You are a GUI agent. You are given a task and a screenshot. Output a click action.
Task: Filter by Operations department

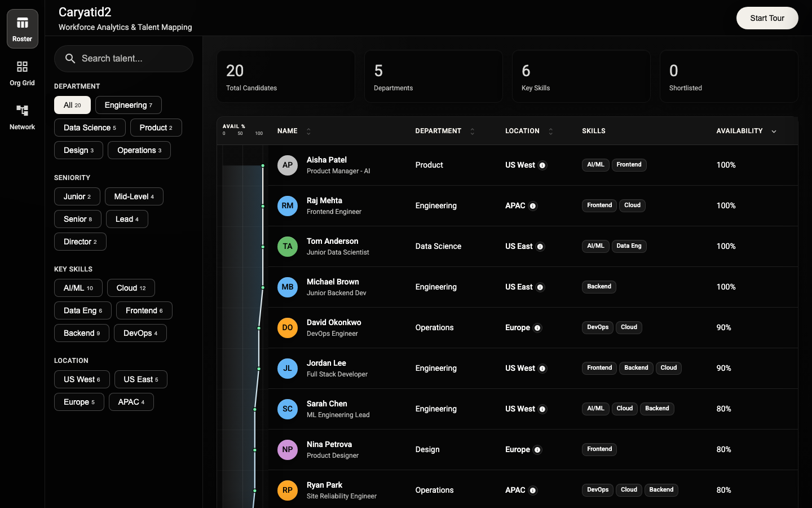[x=139, y=150]
